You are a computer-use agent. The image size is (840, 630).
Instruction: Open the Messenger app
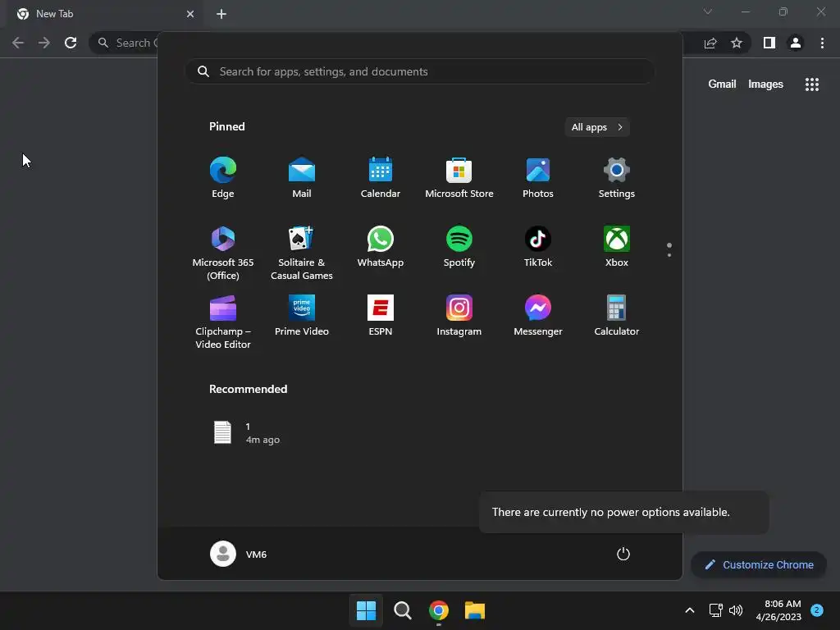[538, 316]
